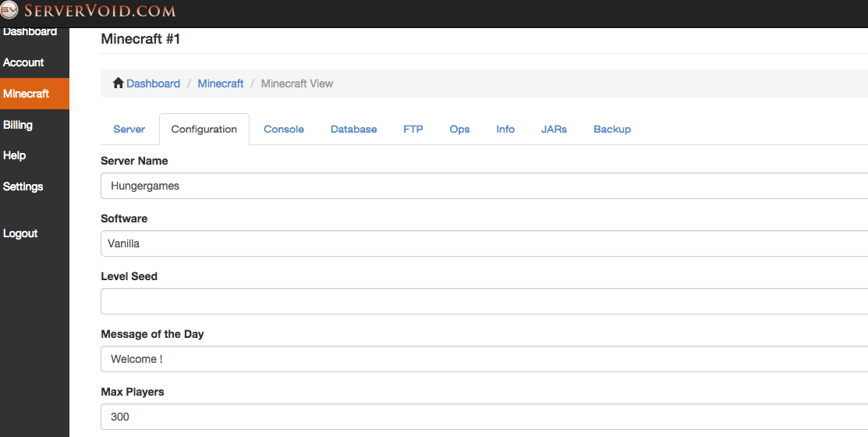Click the Server Name input field
Image resolution: width=868 pixels, height=437 pixels.
pos(484,186)
